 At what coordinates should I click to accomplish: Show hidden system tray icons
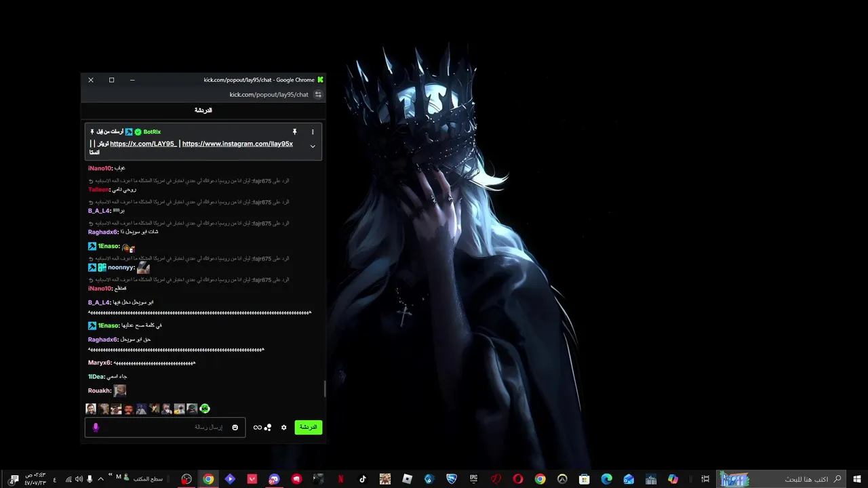[x=101, y=479]
